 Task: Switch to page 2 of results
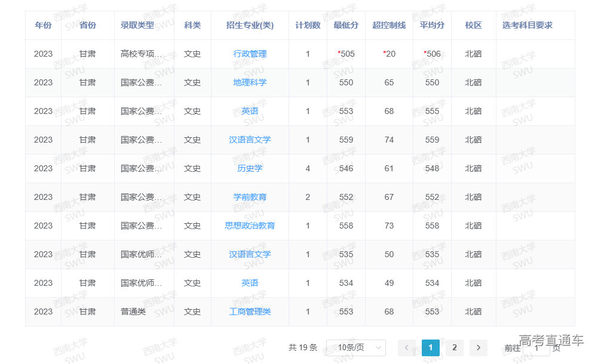455,348
